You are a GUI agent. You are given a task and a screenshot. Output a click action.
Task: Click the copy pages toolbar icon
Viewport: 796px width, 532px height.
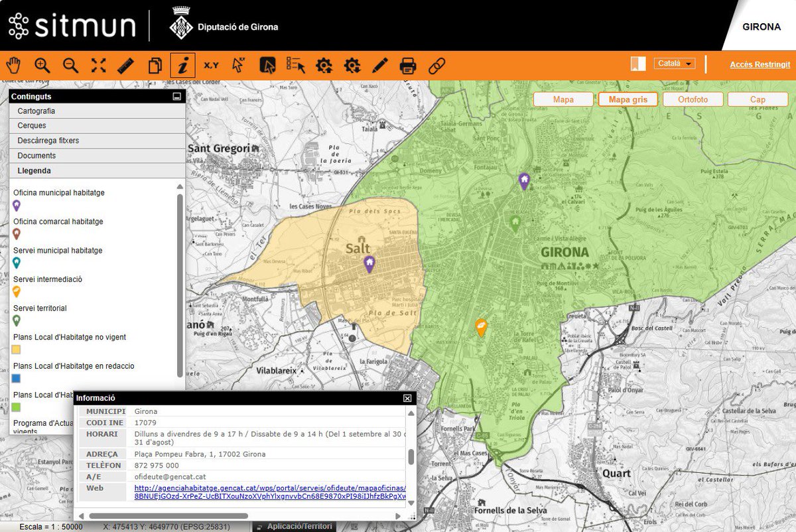pos(155,65)
